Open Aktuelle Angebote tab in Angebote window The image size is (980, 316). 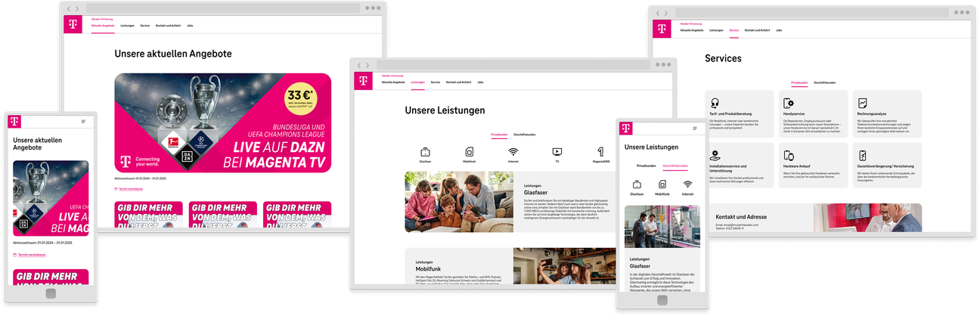pyautogui.click(x=103, y=26)
